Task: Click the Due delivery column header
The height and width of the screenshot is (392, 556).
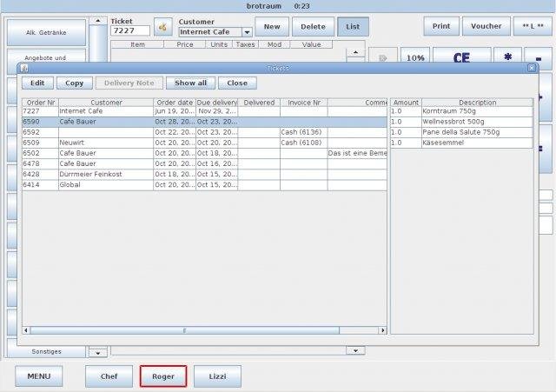Action: (x=216, y=103)
